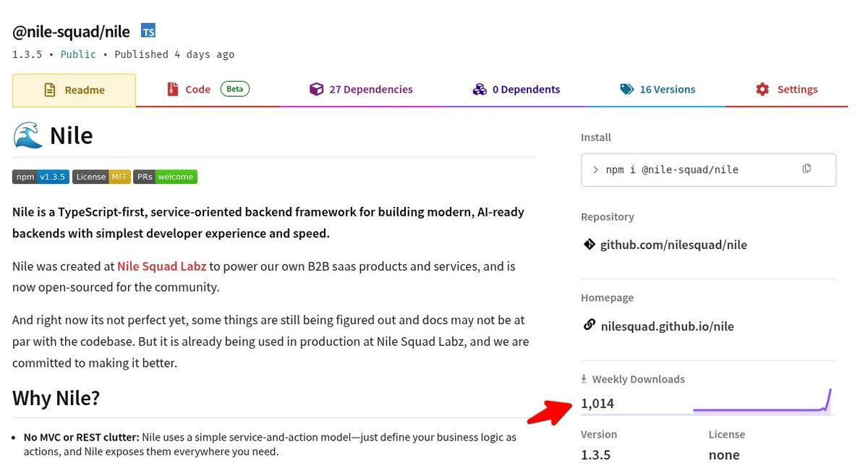Click the Install section label
The width and height of the screenshot is (868, 466).
pyautogui.click(x=596, y=137)
